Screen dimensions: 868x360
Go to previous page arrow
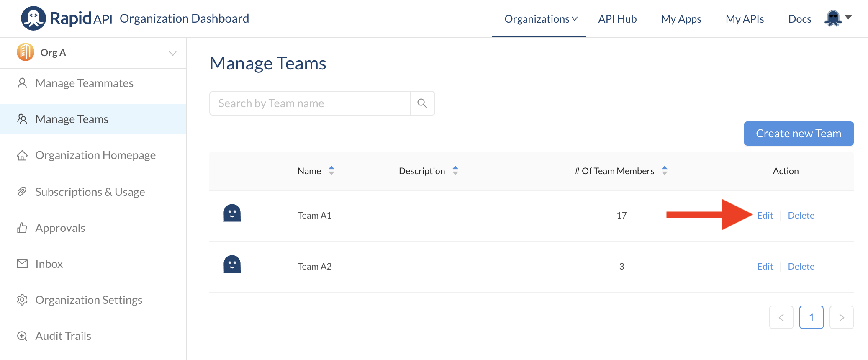[781, 317]
